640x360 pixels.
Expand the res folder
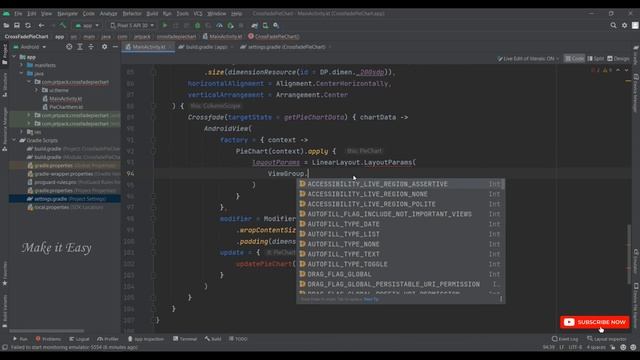[22, 132]
